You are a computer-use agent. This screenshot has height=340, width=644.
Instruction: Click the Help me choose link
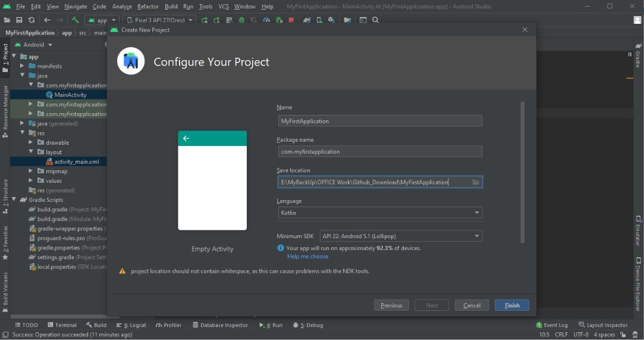307,256
